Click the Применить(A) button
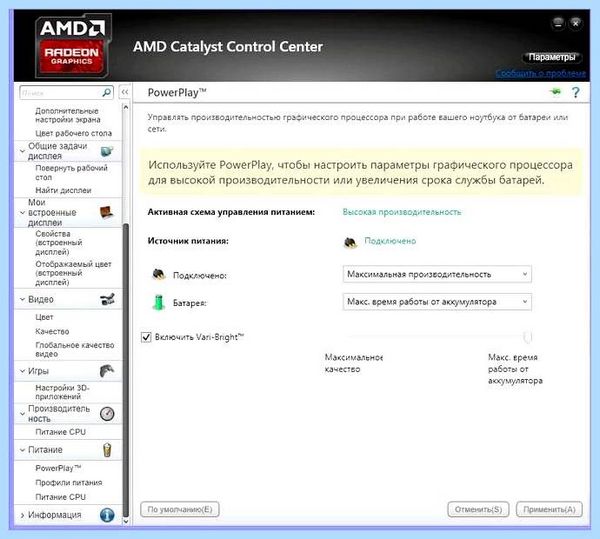This screenshot has width=600, height=539. [x=549, y=510]
